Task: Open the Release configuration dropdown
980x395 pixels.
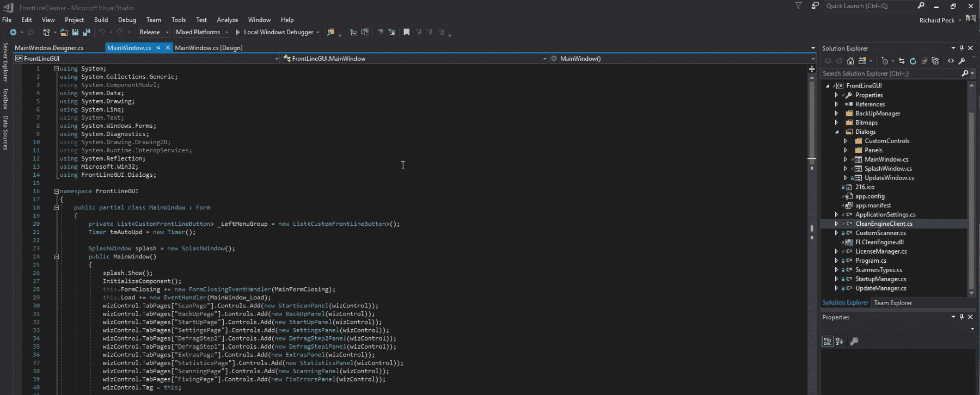Action: (154, 33)
